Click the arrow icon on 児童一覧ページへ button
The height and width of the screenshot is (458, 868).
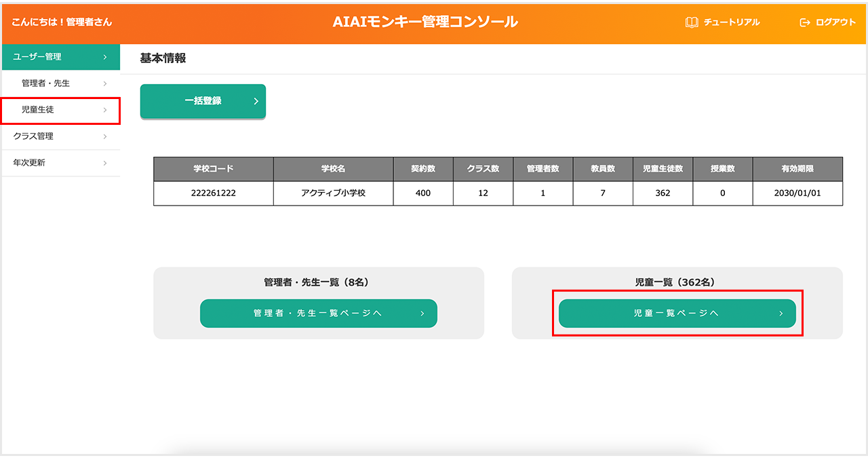pyautogui.click(x=781, y=313)
